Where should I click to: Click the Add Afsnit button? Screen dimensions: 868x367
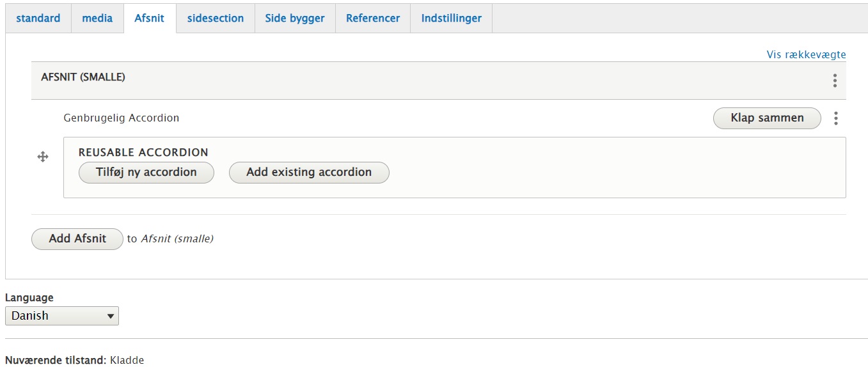[x=77, y=239]
